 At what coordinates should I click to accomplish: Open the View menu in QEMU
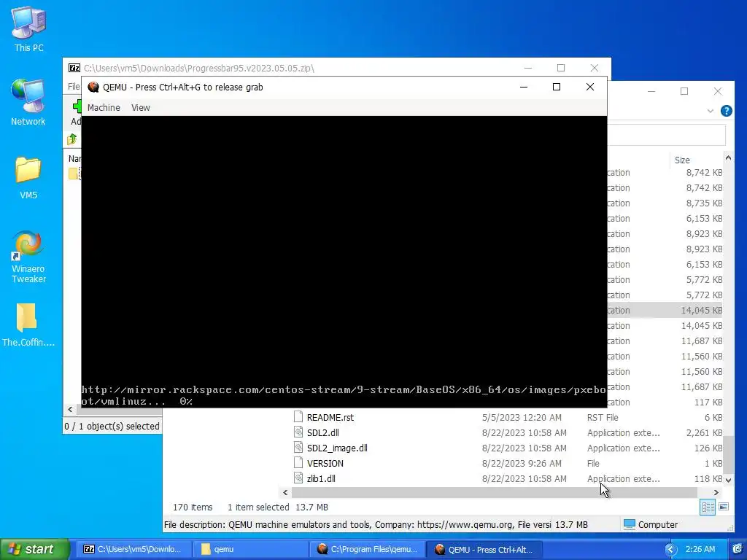click(141, 108)
